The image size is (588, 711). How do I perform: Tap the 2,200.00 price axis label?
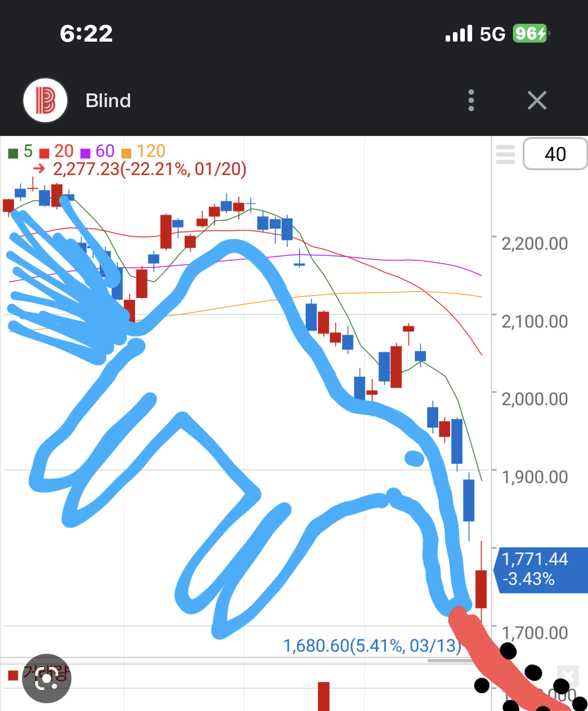coord(535,244)
